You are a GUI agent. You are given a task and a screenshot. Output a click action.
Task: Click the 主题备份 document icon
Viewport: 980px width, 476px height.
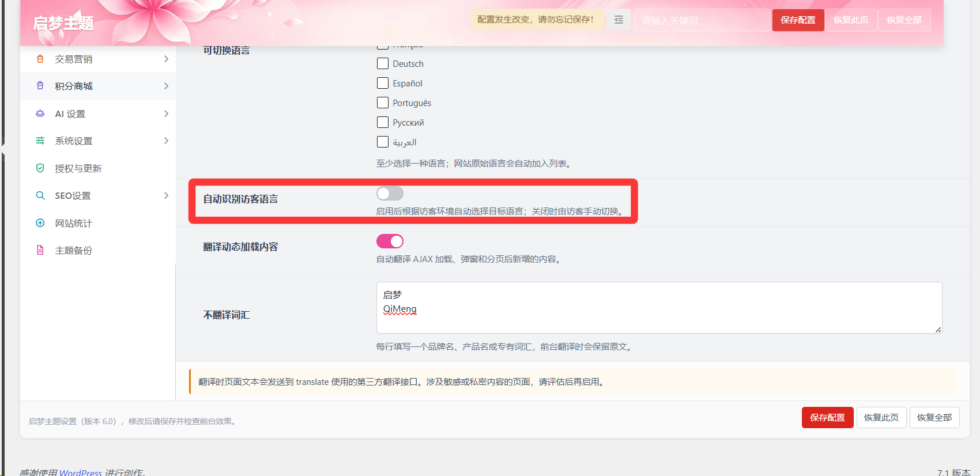(x=40, y=250)
